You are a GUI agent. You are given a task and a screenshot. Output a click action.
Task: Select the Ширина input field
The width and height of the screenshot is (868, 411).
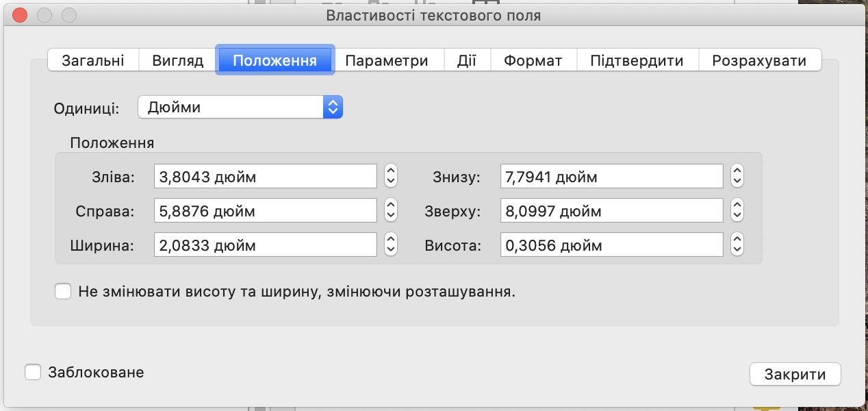pyautogui.click(x=265, y=244)
